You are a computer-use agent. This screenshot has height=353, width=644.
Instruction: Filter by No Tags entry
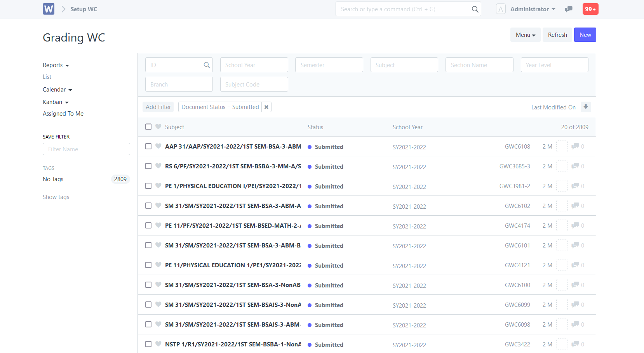[53, 179]
